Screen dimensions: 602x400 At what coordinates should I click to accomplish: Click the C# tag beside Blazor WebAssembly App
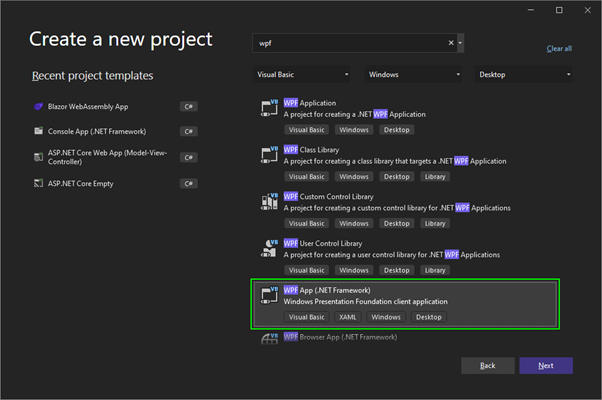click(189, 106)
